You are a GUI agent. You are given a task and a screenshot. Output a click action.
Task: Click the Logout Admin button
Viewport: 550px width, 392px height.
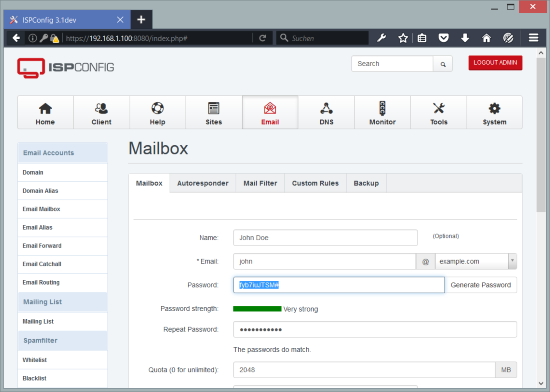point(495,63)
